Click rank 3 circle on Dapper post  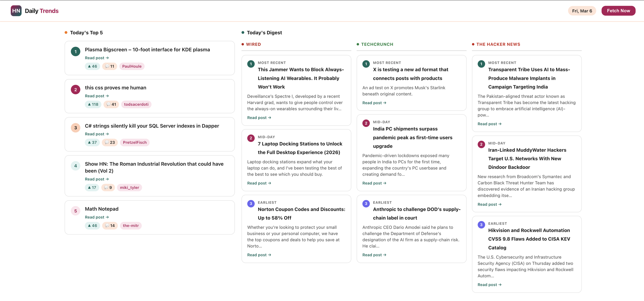[75, 128]
